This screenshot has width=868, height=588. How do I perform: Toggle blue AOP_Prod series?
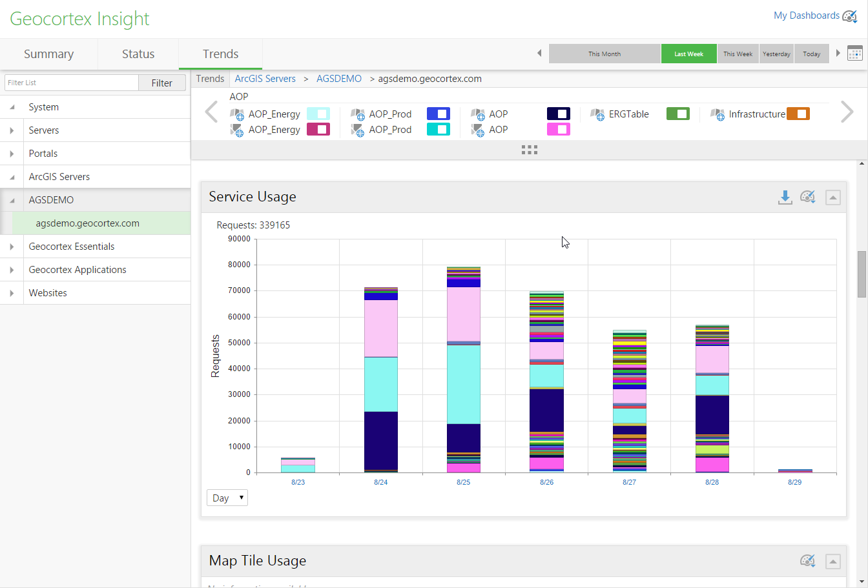click(x=439, y=114)
